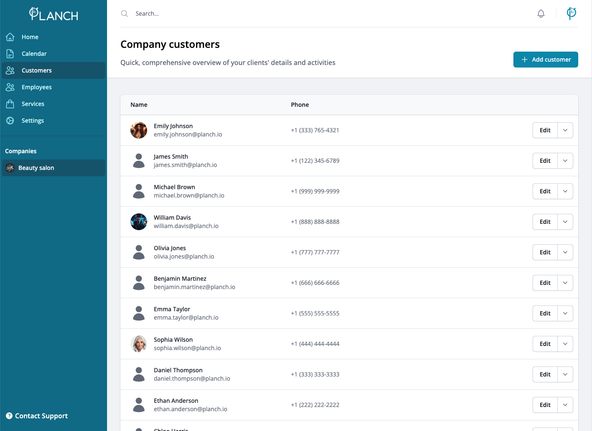Click Emma Taylor's placeholder avatar
The width and height of the screenshot is (592, 431).
coord(139,313)
